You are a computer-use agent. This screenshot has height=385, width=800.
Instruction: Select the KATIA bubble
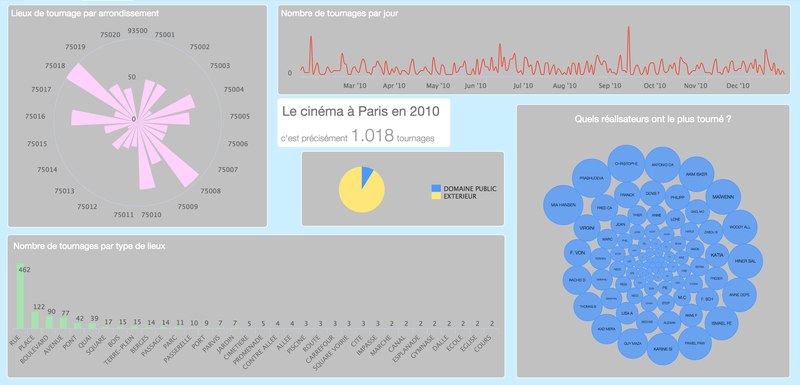click(x=717, y=254)
